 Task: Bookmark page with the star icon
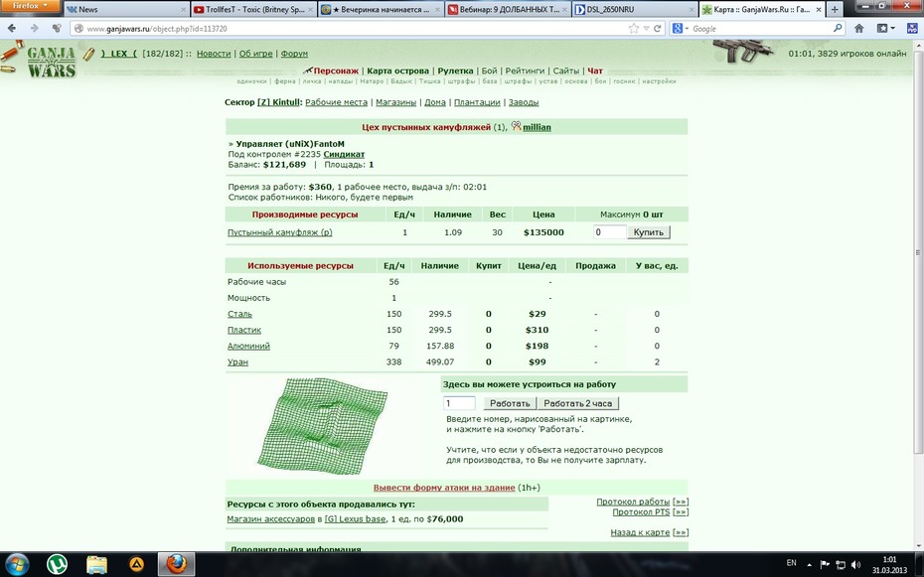pos(634,28)
